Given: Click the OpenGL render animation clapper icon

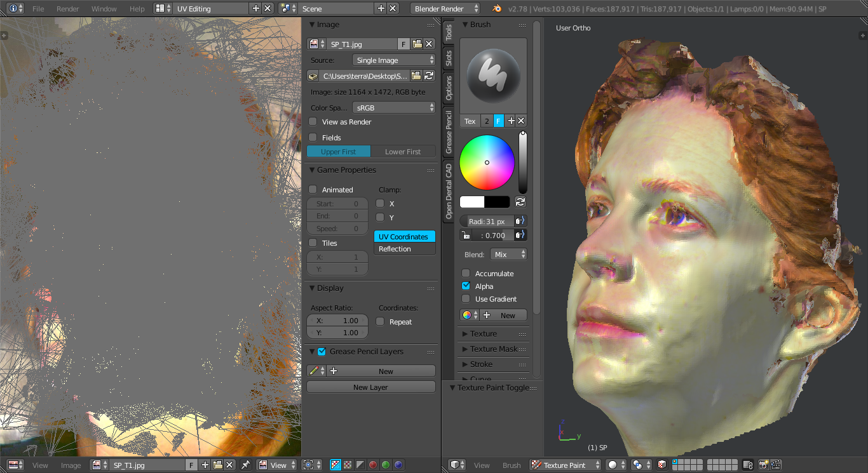Looking at the screenshot, I should point(775,465).
